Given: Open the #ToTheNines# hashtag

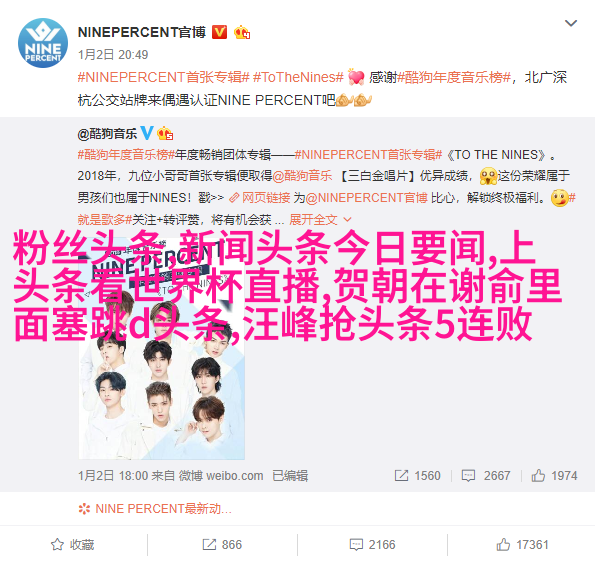Looking at the screenshot, I should point(298,77).
